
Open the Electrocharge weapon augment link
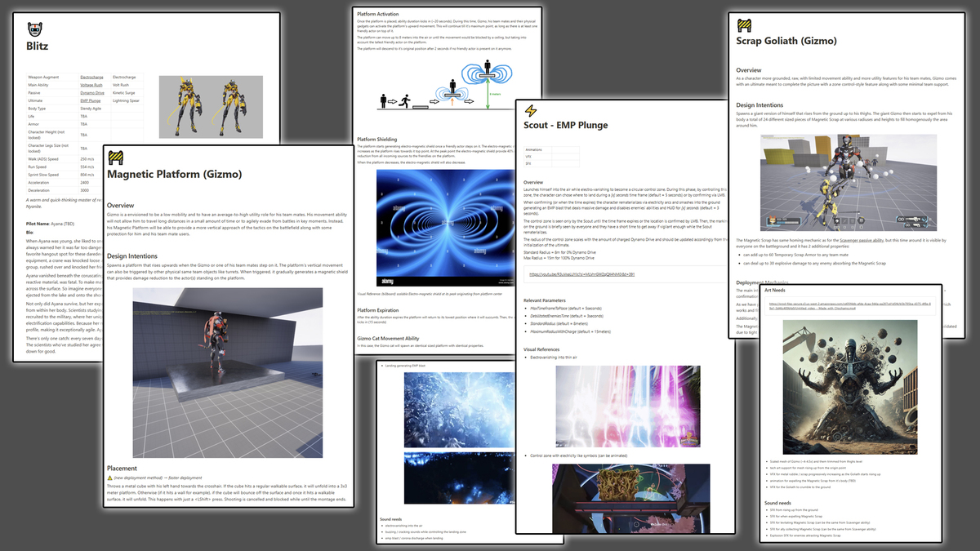pyautogui.click(x=91, y=77)
